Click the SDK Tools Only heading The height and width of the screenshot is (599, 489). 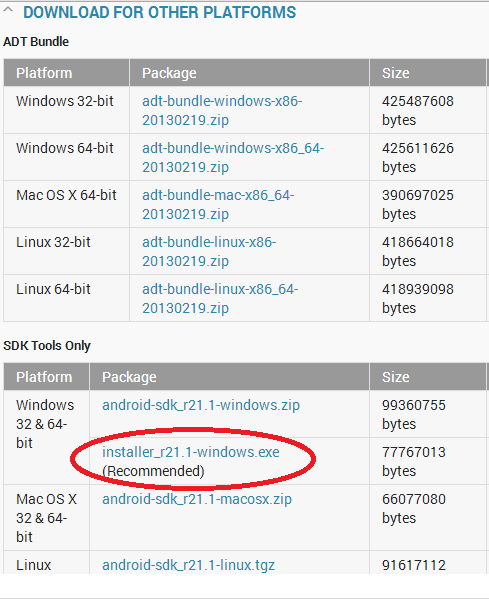pyautogui.click(x=47, y=345)
